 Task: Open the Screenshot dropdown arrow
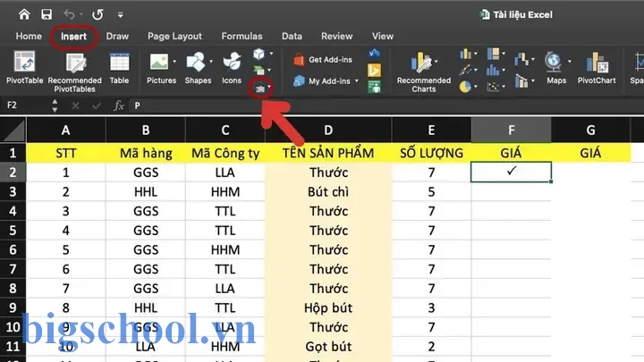click(269, 87)
